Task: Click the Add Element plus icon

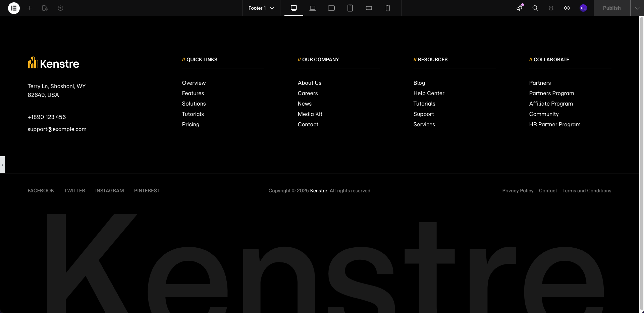Action: (30, 8)
